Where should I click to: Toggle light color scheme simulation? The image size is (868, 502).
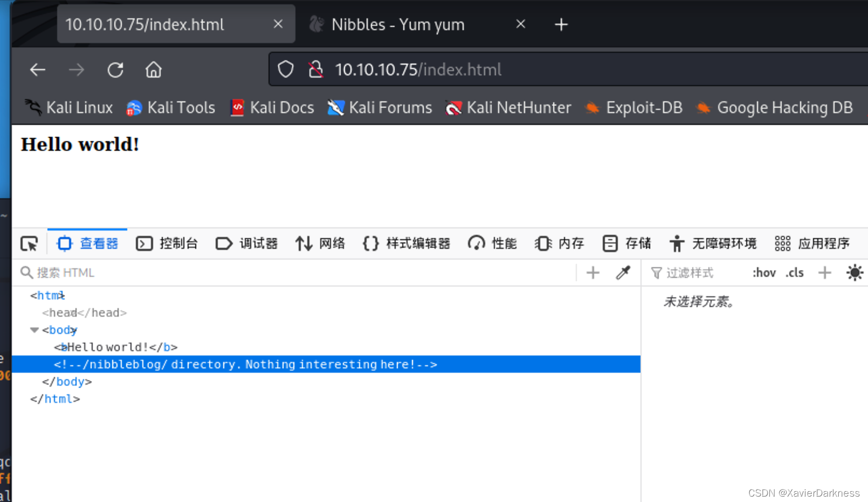click(x=855, y=273)
